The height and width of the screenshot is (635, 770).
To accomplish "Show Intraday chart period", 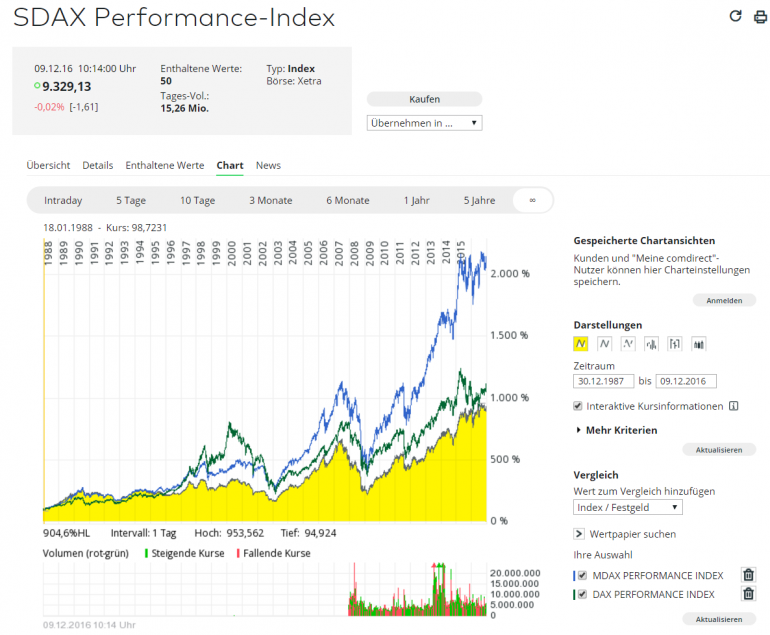I will [63, 200].
